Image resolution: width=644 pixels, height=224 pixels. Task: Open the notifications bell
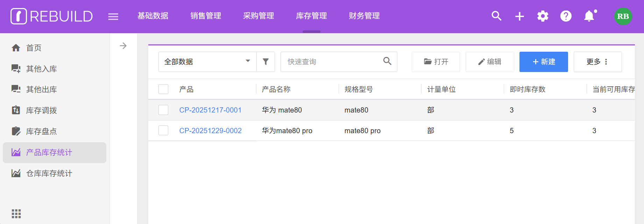tap(589, 16)
